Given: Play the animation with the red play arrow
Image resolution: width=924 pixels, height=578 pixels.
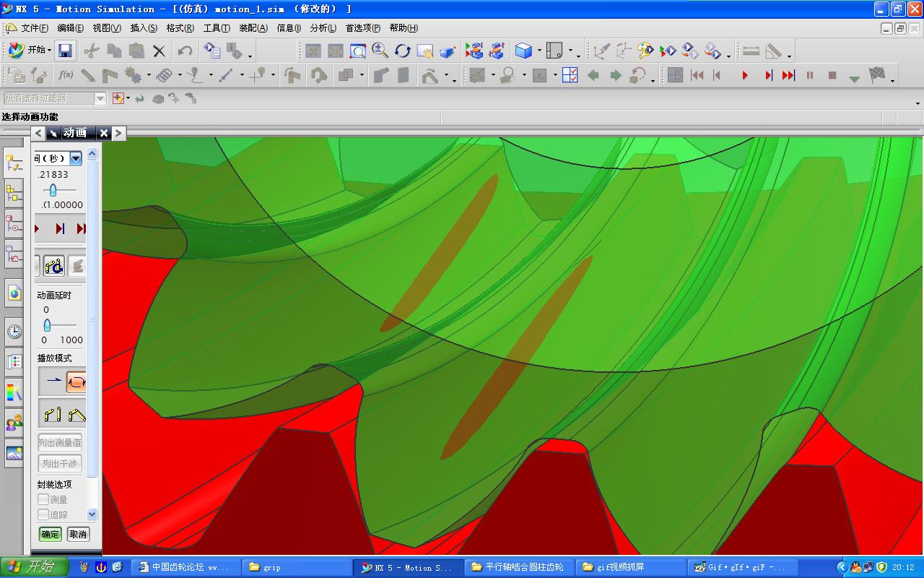Looking at the screenshot, I should click(x=745, y=74).
